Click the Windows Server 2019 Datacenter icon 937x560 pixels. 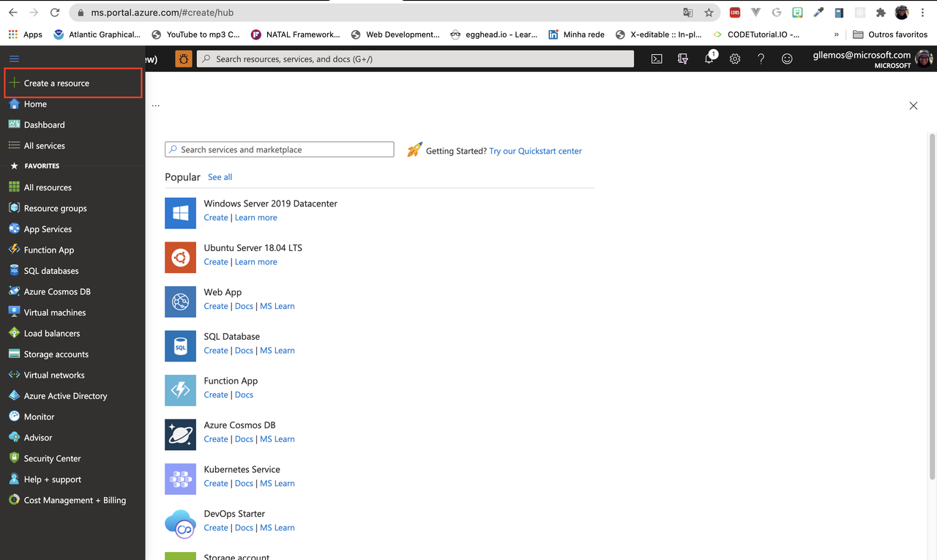tap(180, 213)
